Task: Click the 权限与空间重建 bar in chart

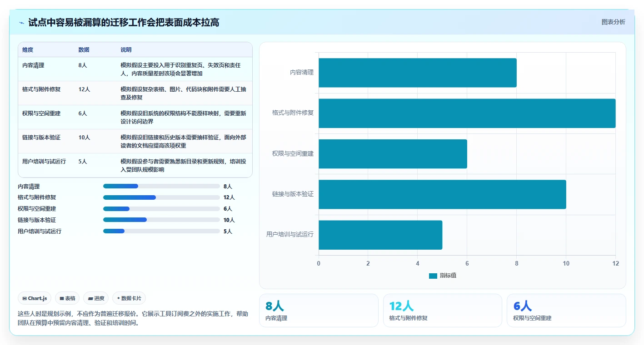Action: [393, 154]
